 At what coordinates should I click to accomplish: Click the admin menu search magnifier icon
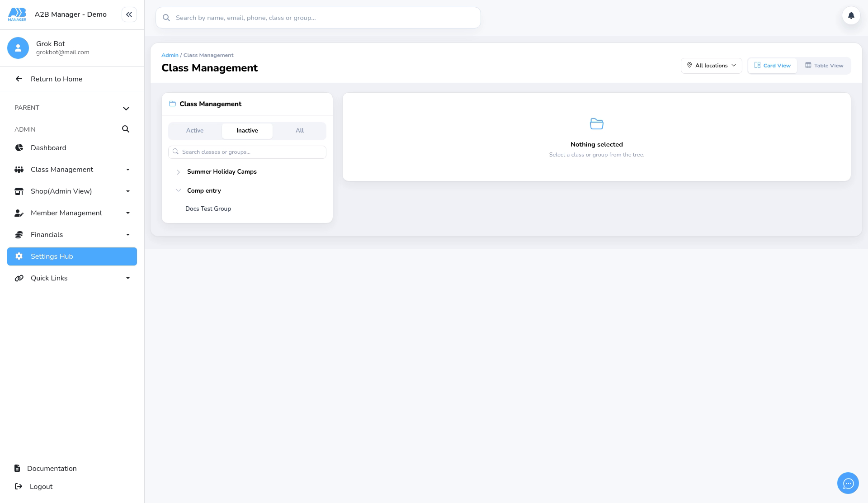(x=126, y=129)
